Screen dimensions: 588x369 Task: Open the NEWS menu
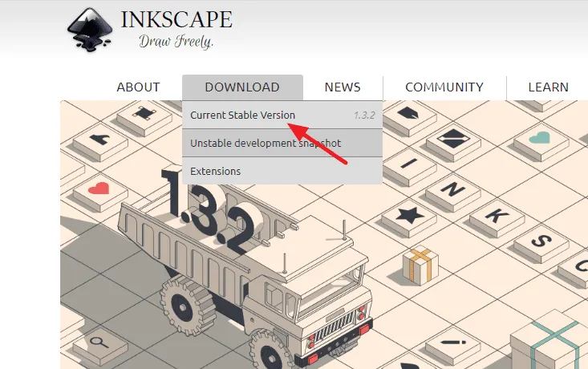coord(343,87)
